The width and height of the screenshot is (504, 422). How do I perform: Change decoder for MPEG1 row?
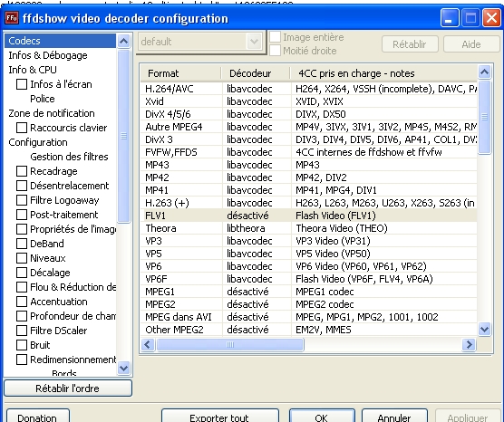(x=257, y=292)
